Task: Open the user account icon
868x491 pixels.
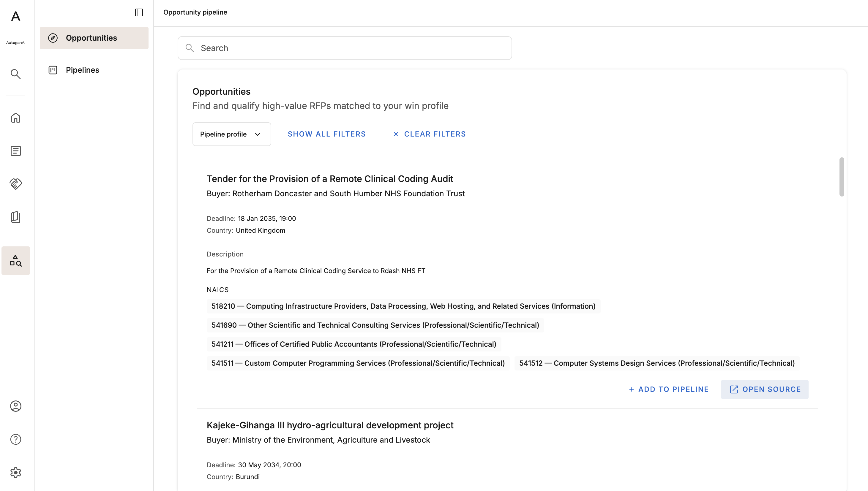Action: [x=15, y=406]
